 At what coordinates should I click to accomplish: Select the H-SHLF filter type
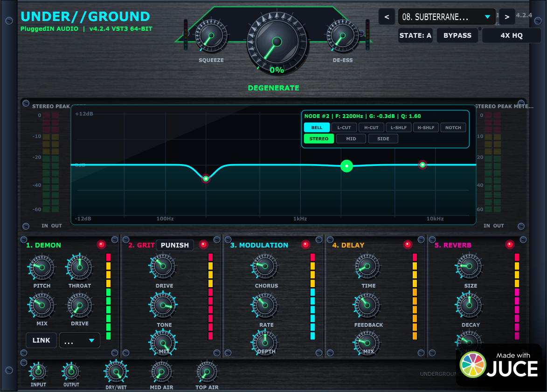tap(426, 128)
